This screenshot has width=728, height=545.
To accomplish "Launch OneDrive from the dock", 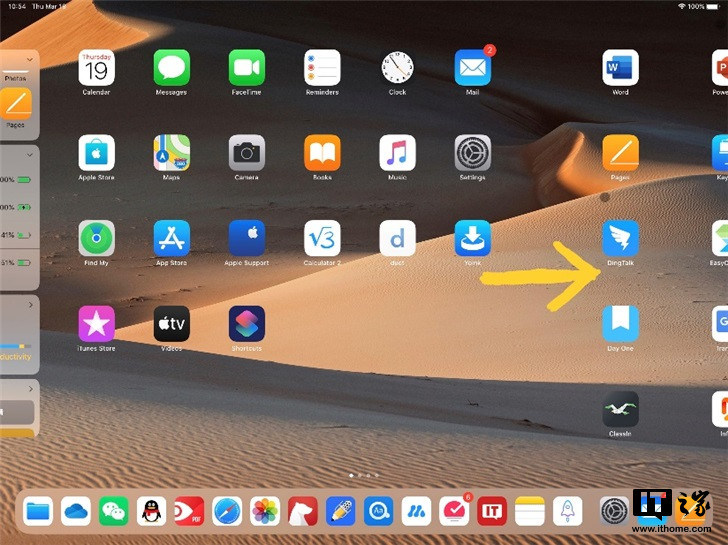I will click(x=76, y=511).
